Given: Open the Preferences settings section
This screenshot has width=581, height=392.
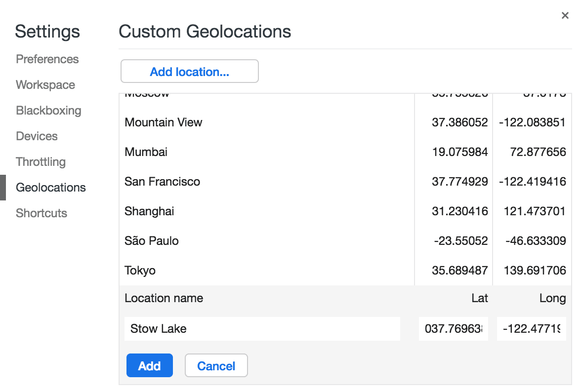Looking at the screenshot, I should click(x=47, y=59).
